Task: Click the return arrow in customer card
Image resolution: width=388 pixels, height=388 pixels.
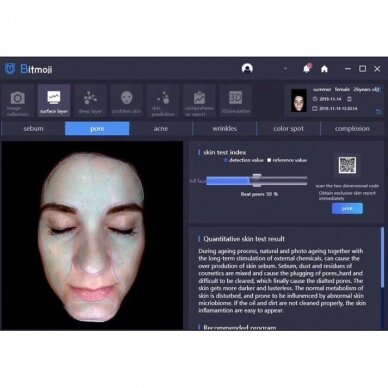Action: coord(378,112)
